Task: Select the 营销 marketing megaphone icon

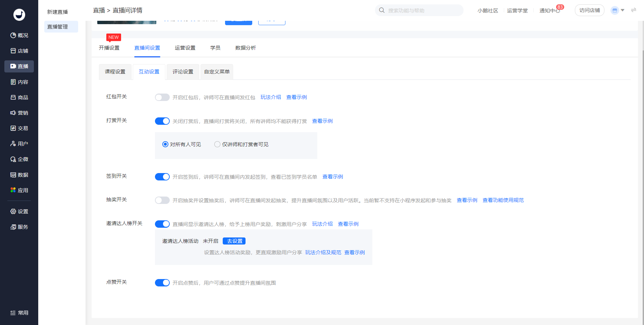Action: click(13, 113)
